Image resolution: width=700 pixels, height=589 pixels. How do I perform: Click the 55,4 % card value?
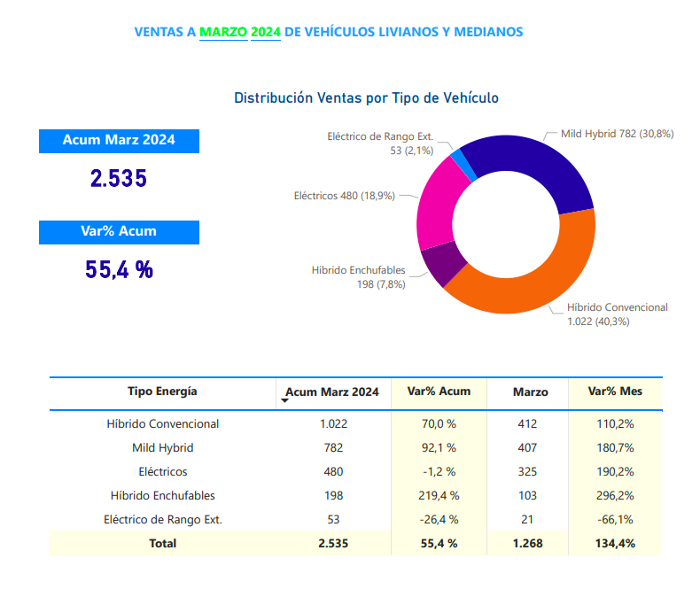[120, 269]
